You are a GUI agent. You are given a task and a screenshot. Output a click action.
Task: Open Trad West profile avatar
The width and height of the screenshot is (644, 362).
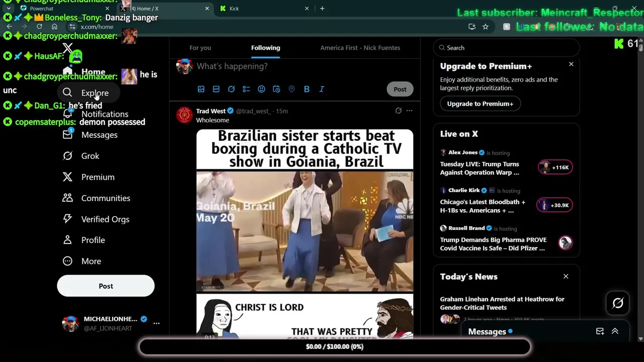click(x=184, y=115)
